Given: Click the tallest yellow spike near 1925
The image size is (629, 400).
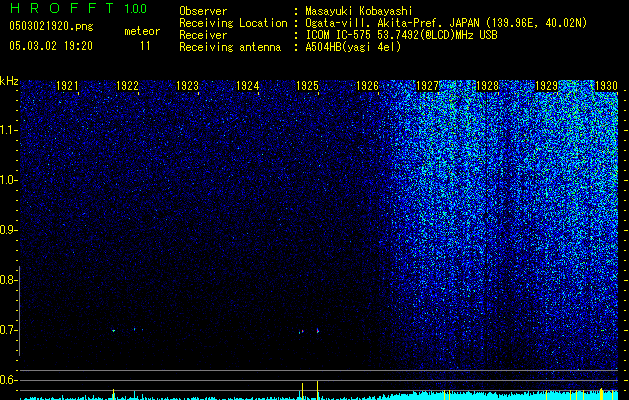Looking at the screenshot, I should [x=317, y=390].
